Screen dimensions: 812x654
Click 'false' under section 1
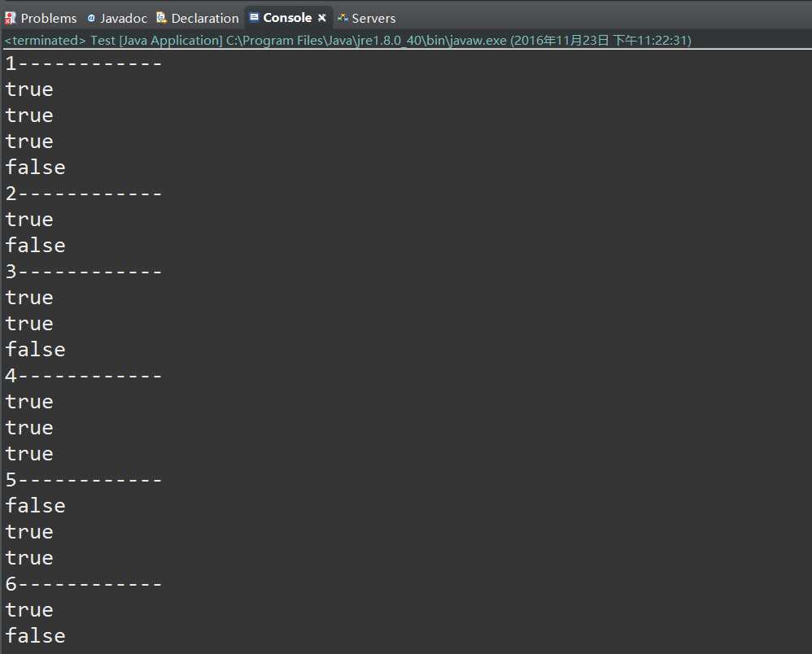(x=35, y=168)
